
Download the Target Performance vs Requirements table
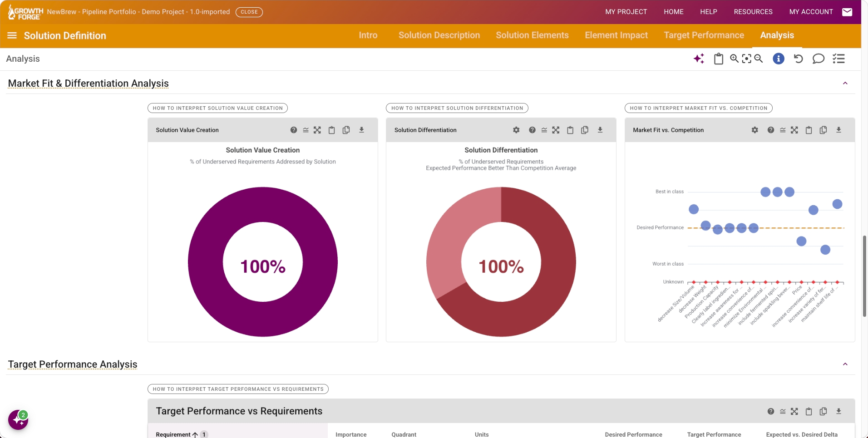(839, 411)
